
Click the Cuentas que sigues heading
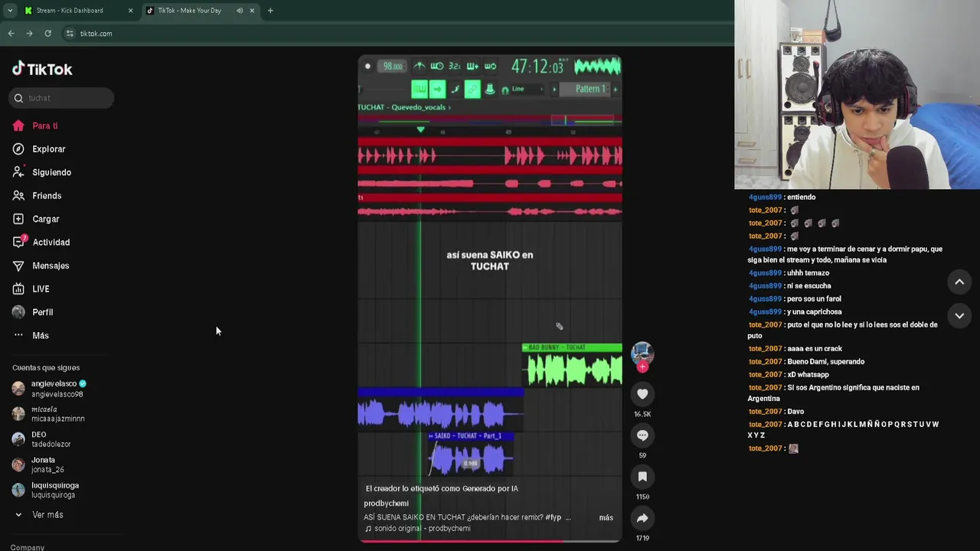pyautogui.click(x=46, y=367)
